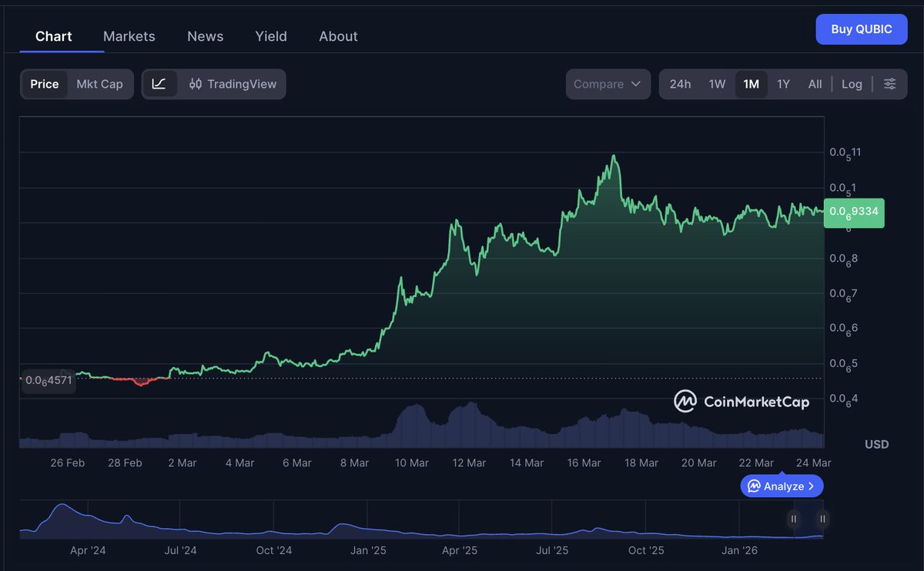Click the left range slider handle
Image resolution: width=924 pixels, height=571 pixels.
(x=794, y=519)
